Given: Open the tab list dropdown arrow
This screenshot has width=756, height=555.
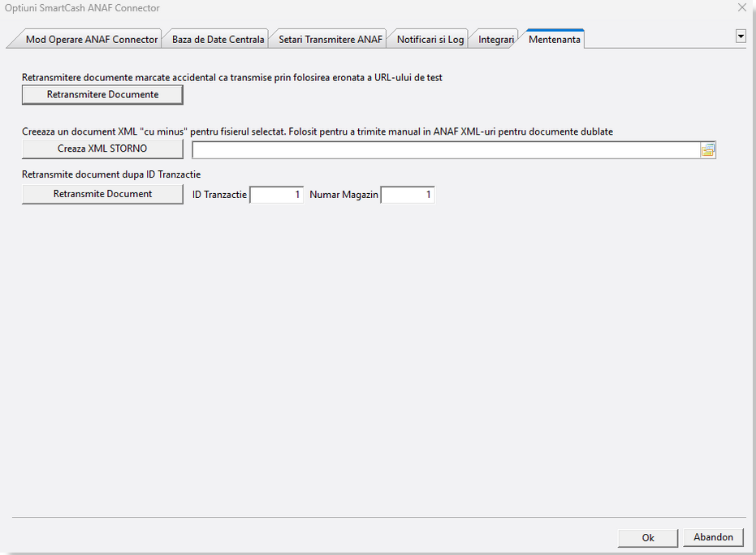Looking at the screenshot, I should [741, 37].
